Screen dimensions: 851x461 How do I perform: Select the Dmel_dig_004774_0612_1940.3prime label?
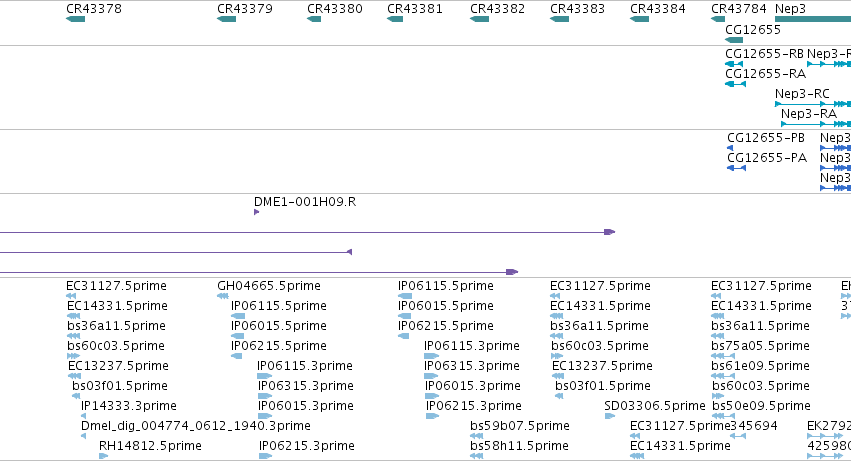coord(195,426)
